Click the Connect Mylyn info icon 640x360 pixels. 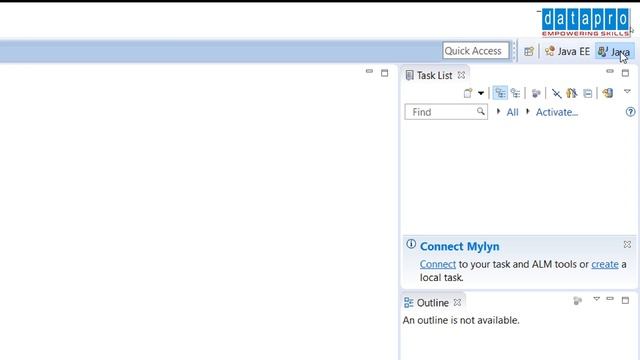tap(411, 244)
